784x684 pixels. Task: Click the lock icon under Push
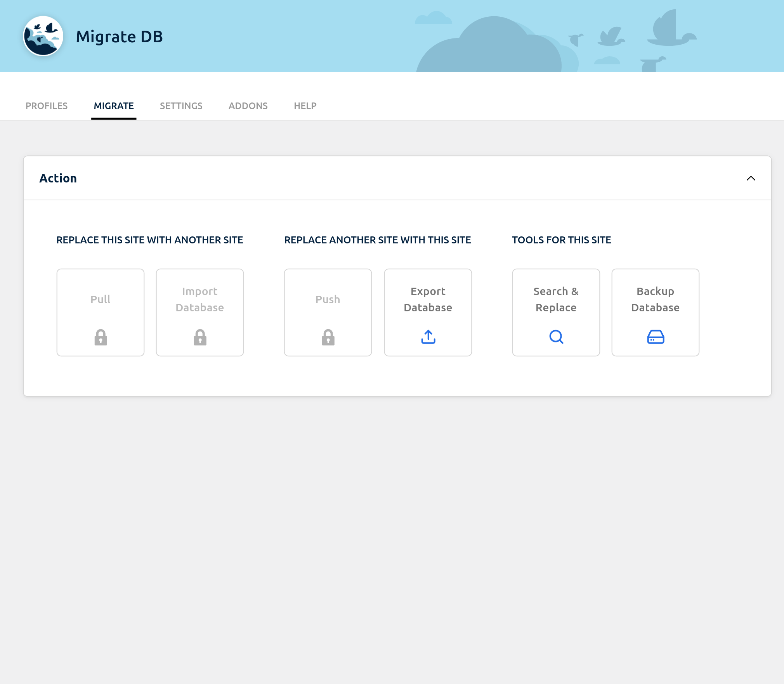328,337
